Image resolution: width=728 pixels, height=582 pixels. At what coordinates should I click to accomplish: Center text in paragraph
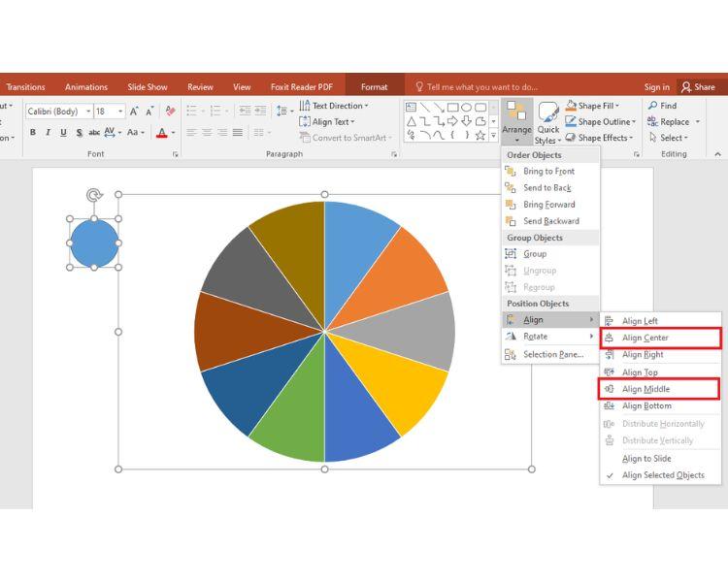click(x=207, y=133)
